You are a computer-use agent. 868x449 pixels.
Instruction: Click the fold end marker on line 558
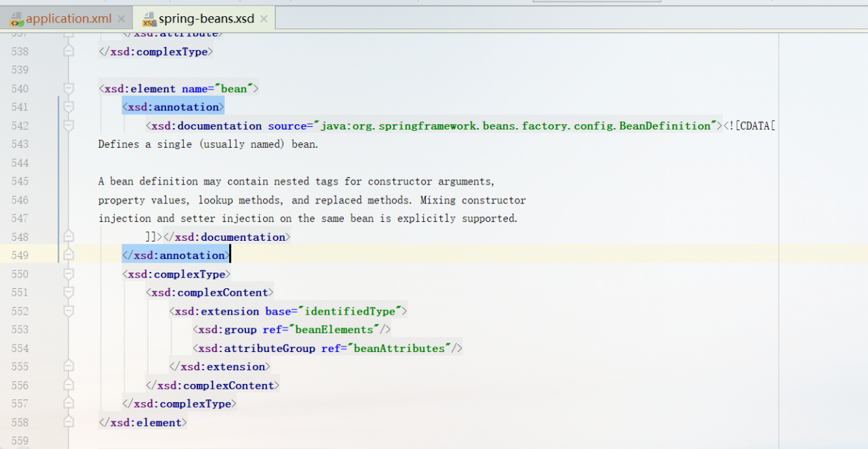68,423
